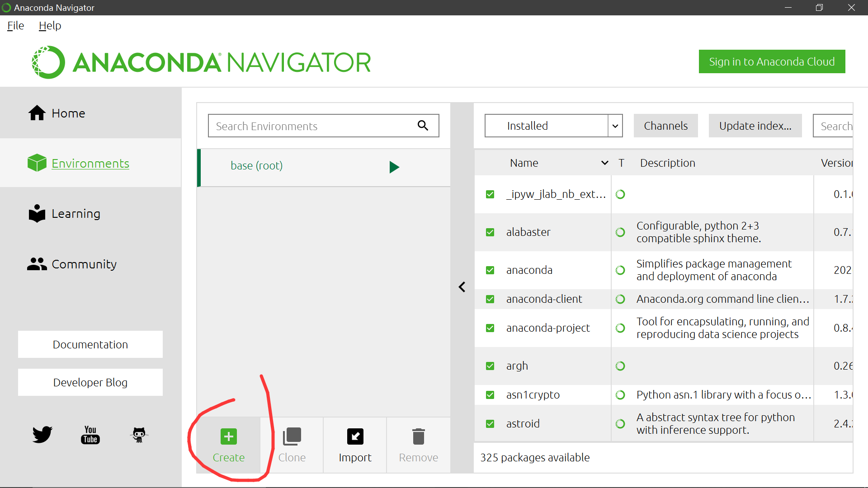Screen dimensions: 868x488
Task: Click the status circle for anaconda
Action: tap(621, 270)
